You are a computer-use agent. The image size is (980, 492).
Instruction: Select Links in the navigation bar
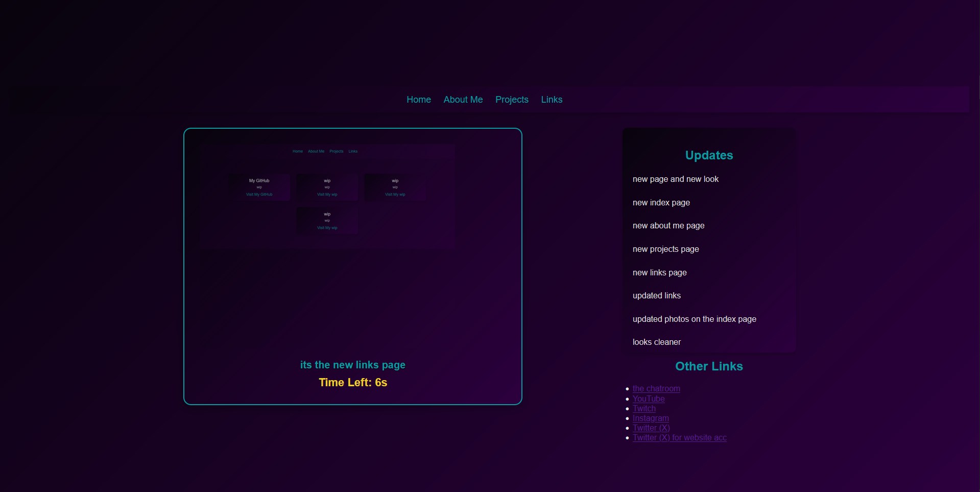(552, 100)
